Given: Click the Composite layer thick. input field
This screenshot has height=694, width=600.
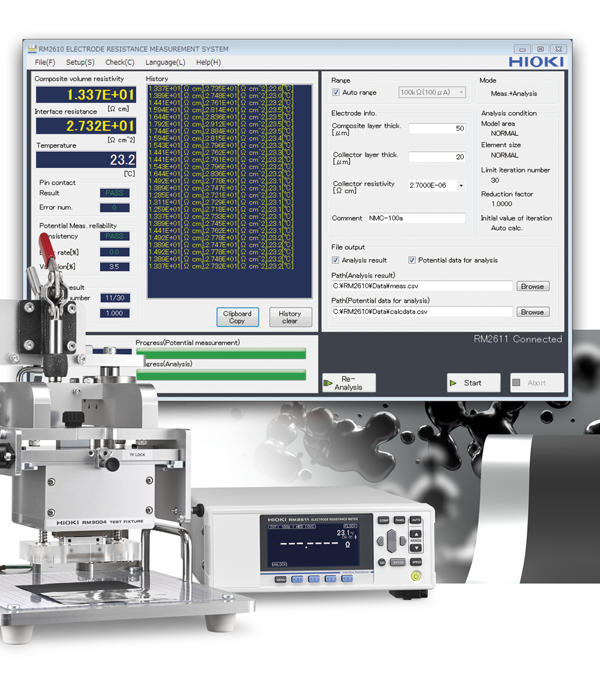Looking at the screenshot, I should pyautogui.click(x=437, y=128).
